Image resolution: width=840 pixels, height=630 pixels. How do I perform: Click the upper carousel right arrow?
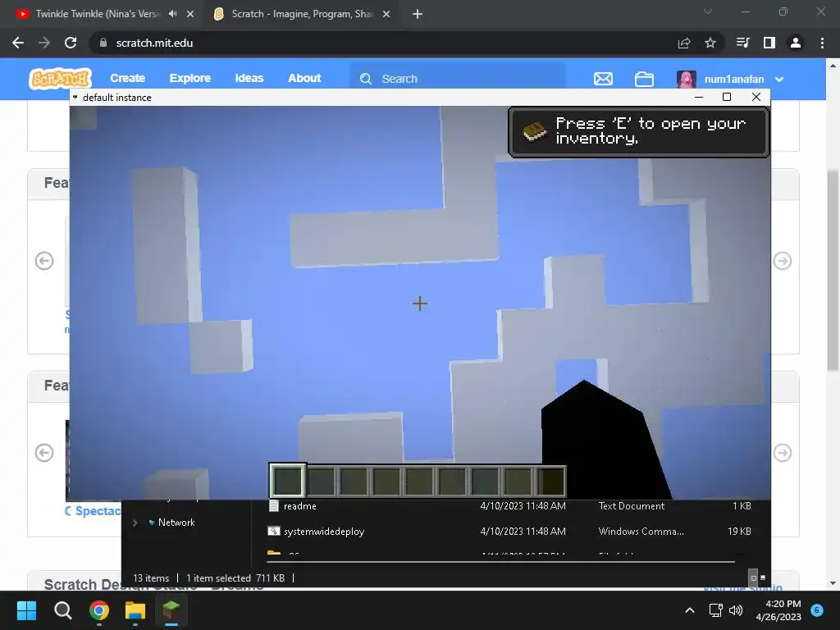[782, 261]
